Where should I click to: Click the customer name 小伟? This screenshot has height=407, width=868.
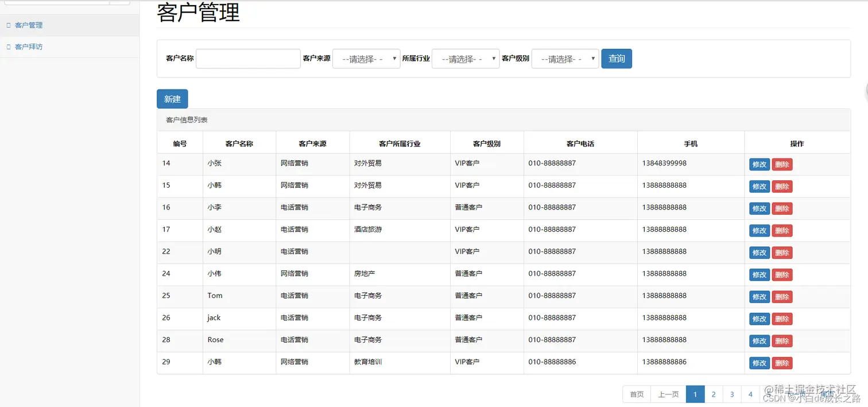point(214,273)
